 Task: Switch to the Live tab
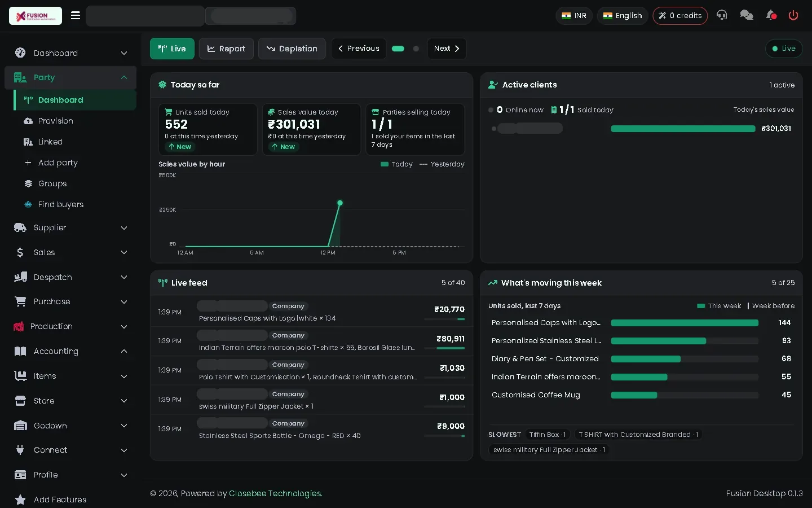[172, 49]
